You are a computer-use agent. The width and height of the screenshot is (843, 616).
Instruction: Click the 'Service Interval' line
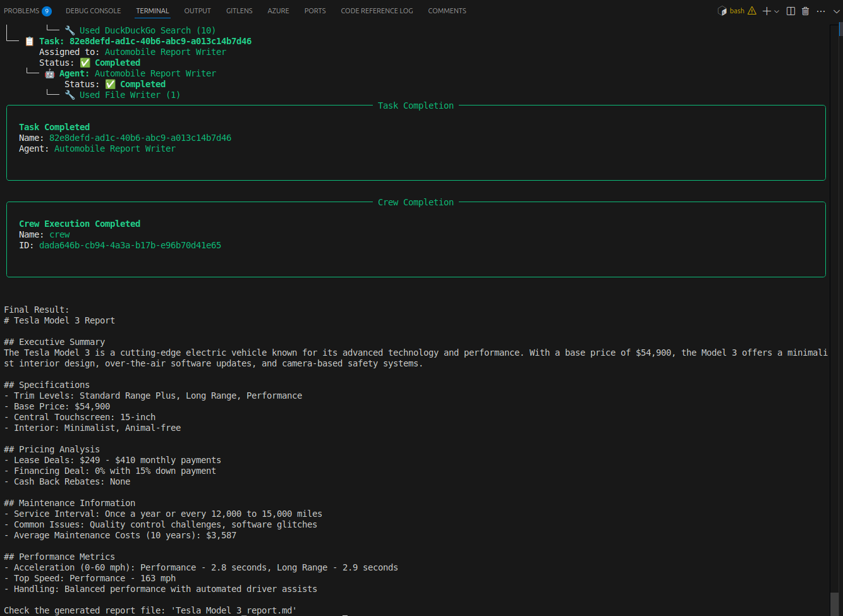coord(163,514)
